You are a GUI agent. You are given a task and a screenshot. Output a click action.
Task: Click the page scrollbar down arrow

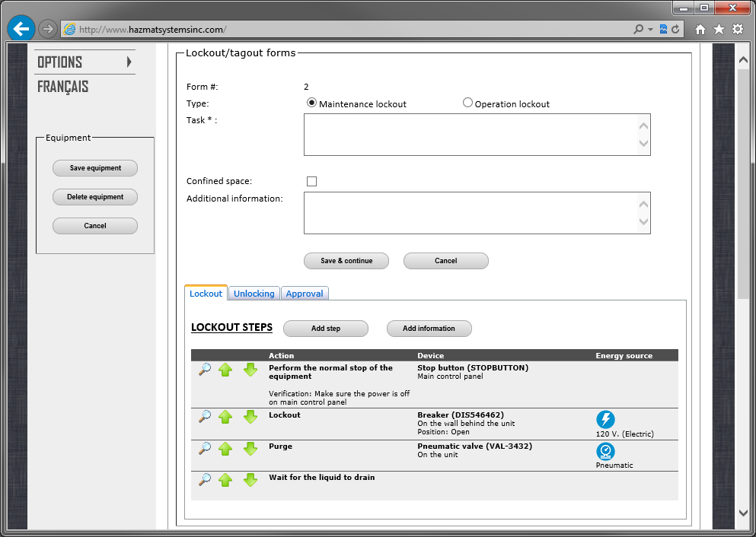pos(743,513)
